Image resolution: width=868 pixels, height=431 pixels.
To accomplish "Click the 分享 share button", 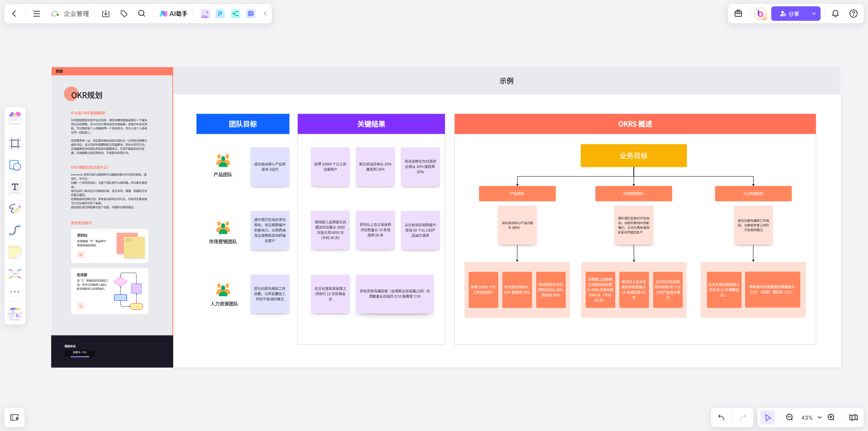I will [x=790, y=14].
